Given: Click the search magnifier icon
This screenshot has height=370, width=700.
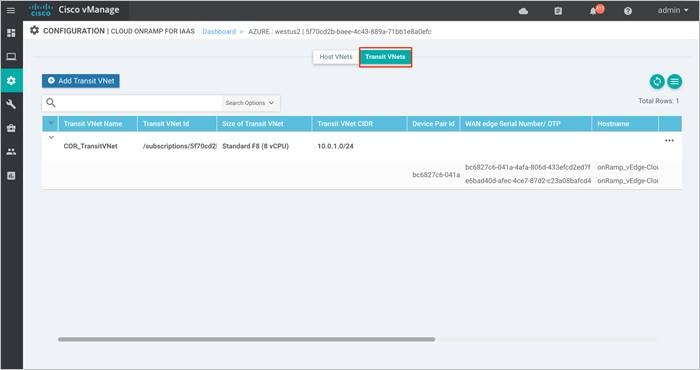Looking at the screenshot, I should coord(51,103).
